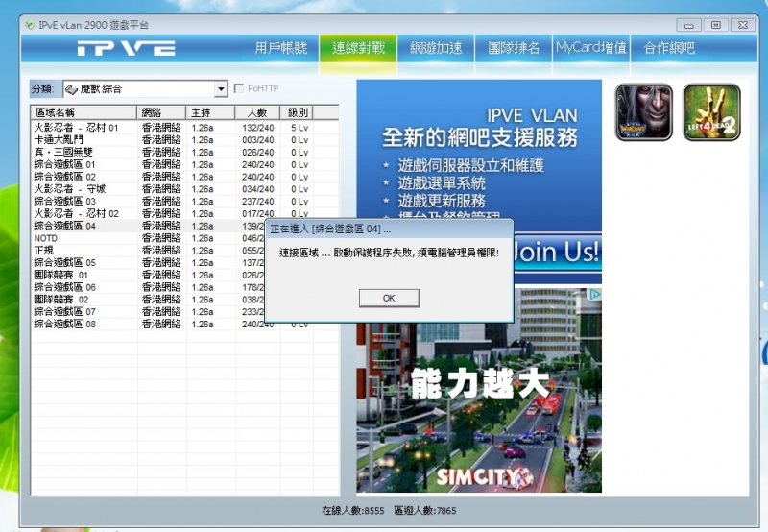Sort by 人數 column header

tap(257, 112)
